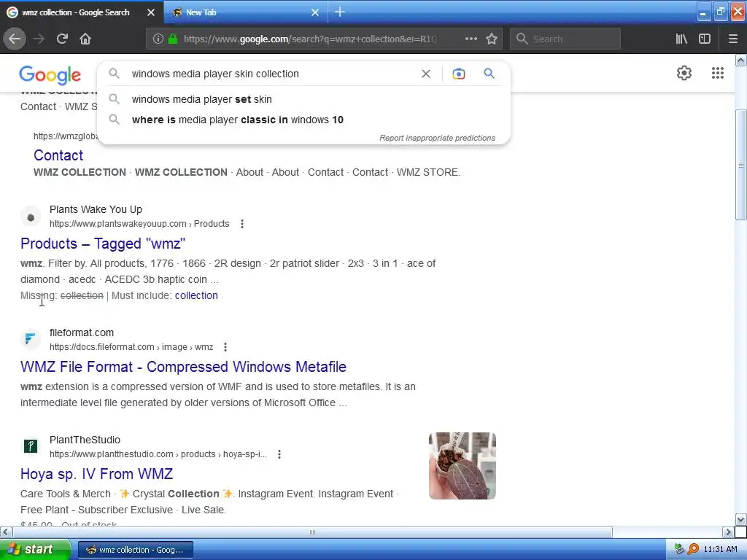The image size is (747, 560).
Task: Click the Hoya plant leaf thumbnail
Action: click(x=462, y=466)
